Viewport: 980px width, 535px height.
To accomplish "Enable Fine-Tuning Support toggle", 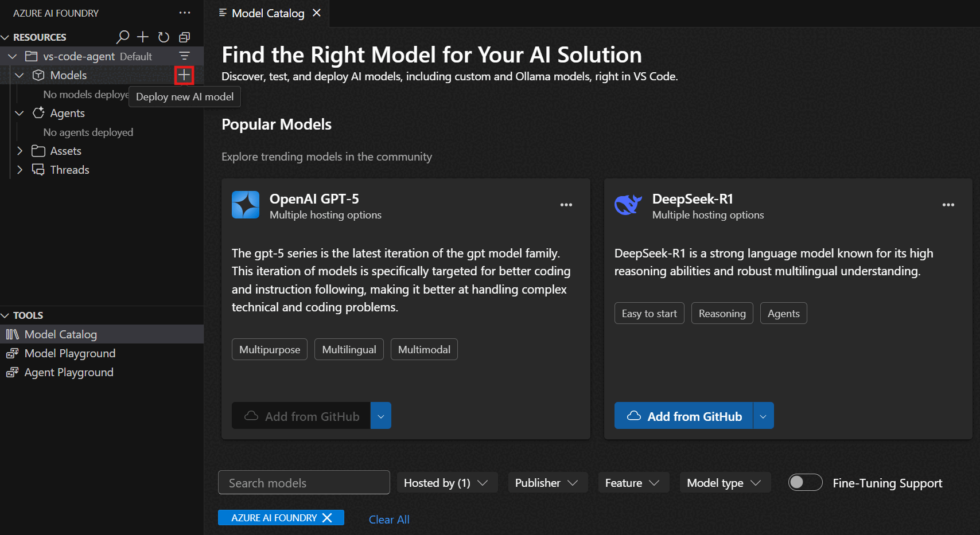I will click(805, 482).
